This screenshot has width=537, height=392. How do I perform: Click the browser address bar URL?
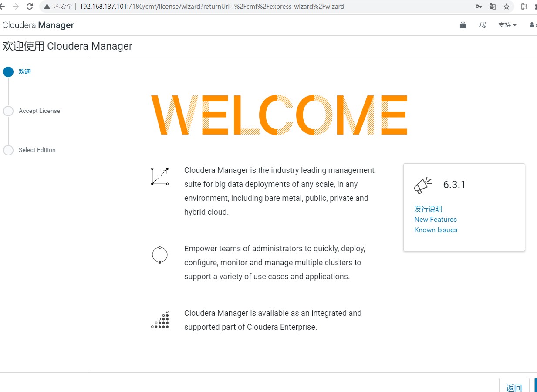212,7
